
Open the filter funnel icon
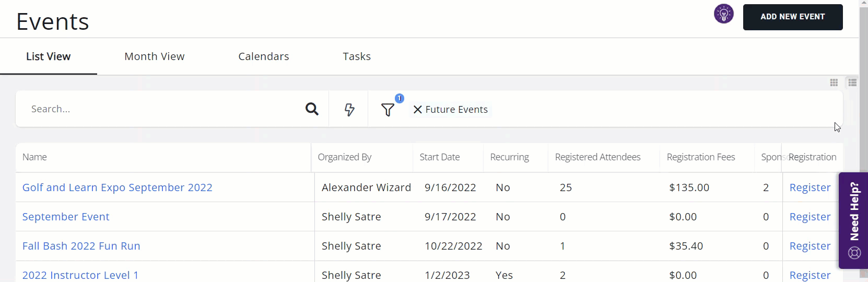point(388,110)
